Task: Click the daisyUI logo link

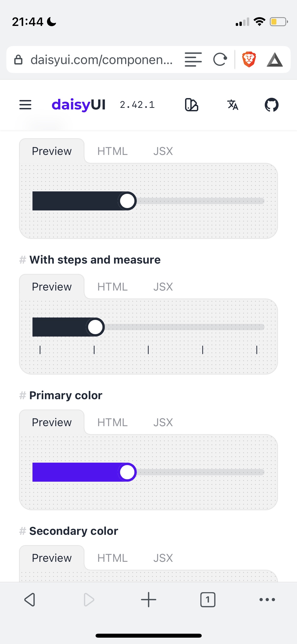Action: (x=79, y=104)
